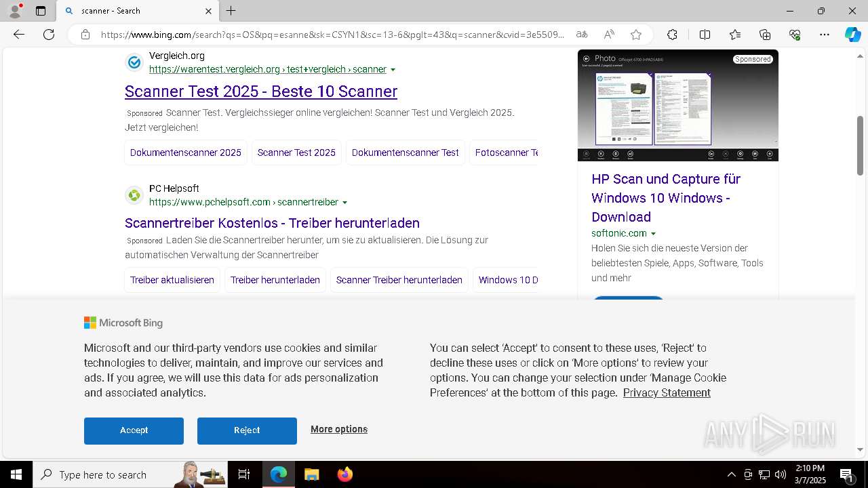Viewport: 868px width, 488px height.
Task: Expand the Vergleich.org URL dropdown arrow
Action: [x=393, y=70]
